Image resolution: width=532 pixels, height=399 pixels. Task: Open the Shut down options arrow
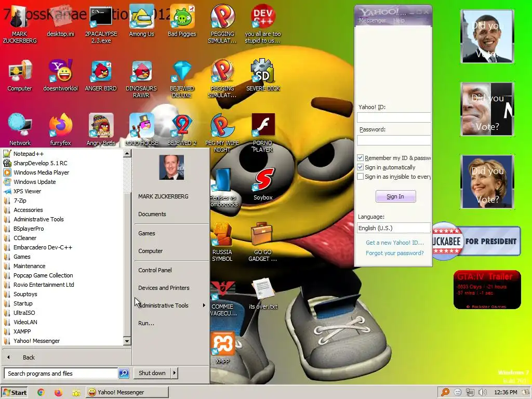[x=175, y=373]
